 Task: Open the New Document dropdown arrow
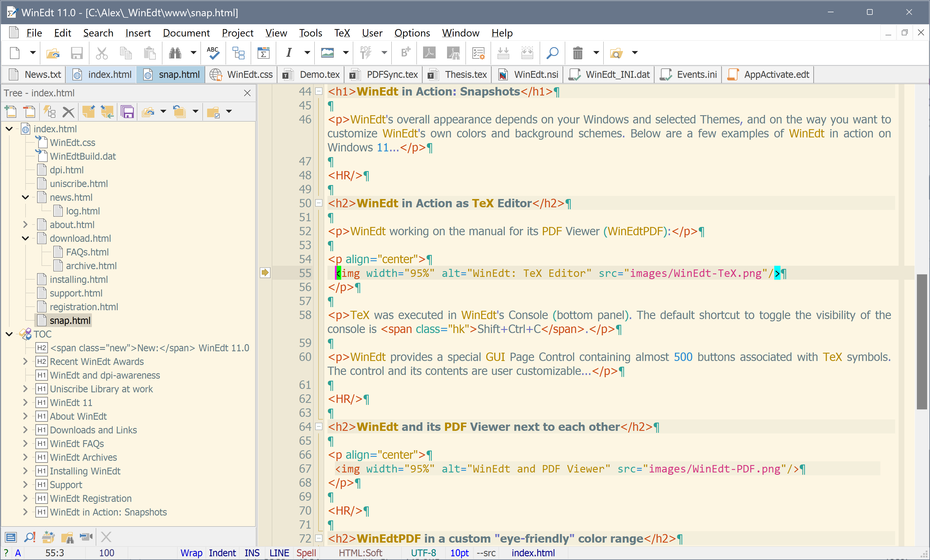click(33, 53)
